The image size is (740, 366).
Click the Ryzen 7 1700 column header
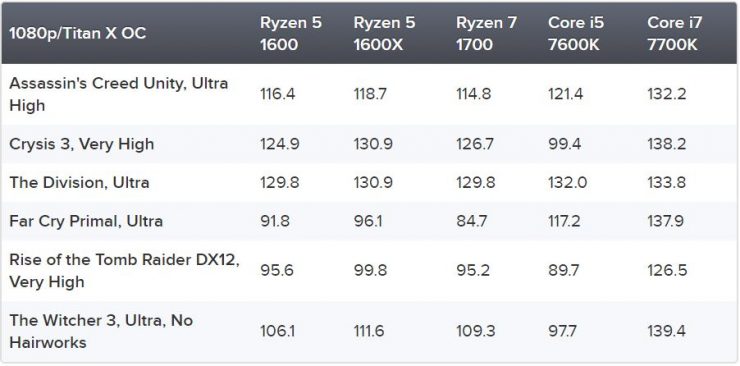[x=487, y=33]
